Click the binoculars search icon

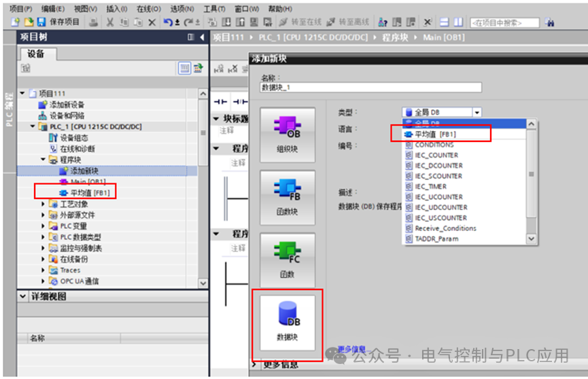550,22
